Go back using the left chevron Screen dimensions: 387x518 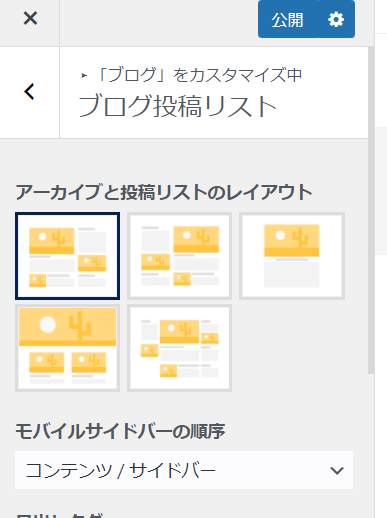30,92
